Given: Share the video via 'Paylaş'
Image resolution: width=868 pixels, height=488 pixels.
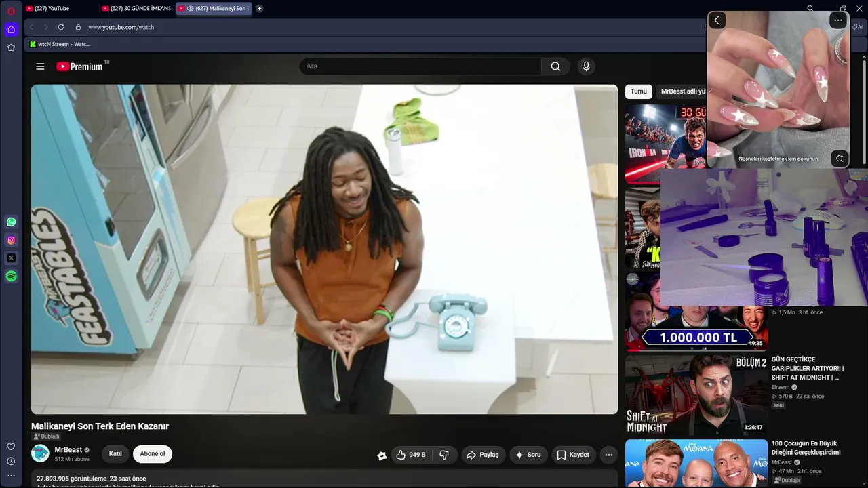Looking at the screenshot, I should pos(482,455).
